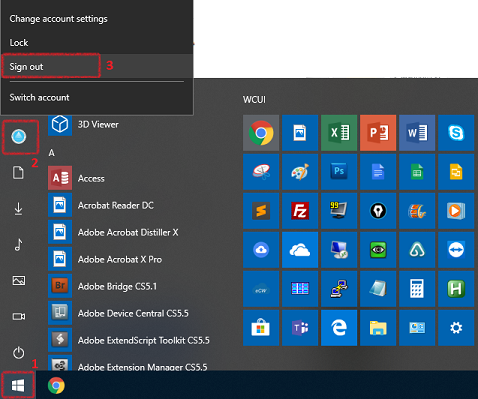The image size is (478, 399).
Task: Click the letter A section header
Action: pyautogui.click(x=51, y=153)
